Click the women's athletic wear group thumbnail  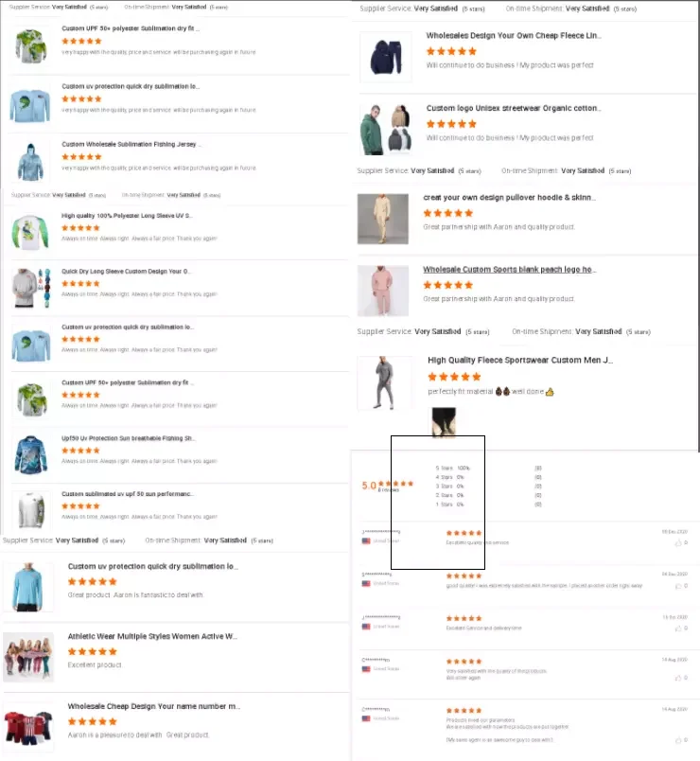pyautogui.click(x=28, y=657)
